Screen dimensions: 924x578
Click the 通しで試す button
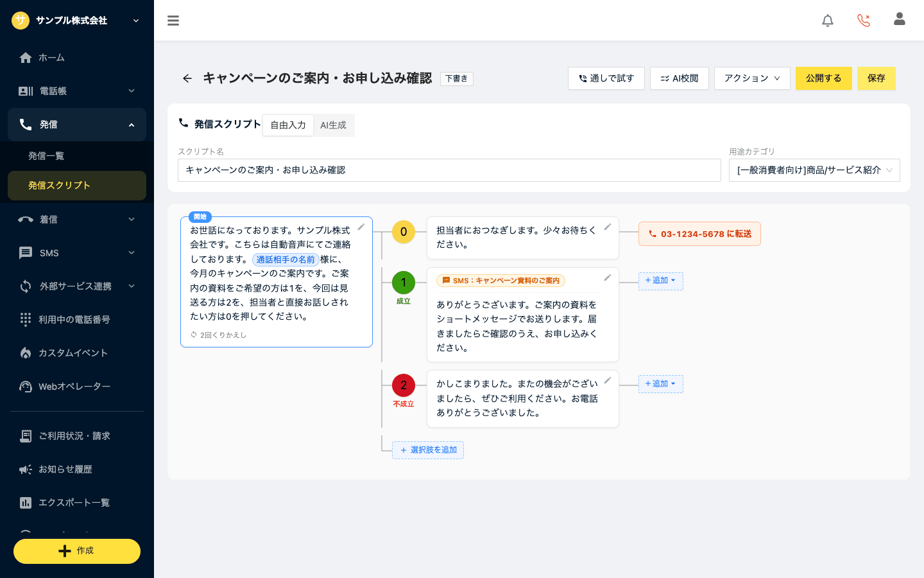(x=606, y=78)
